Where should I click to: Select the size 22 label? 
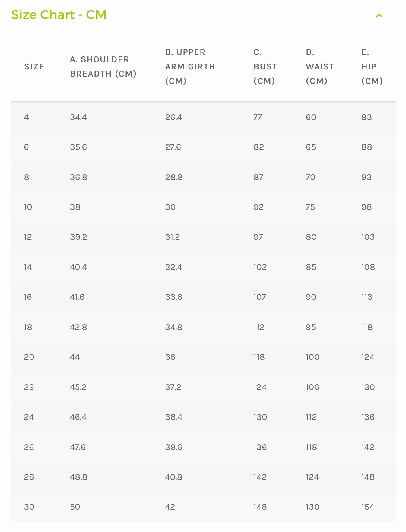coord(29,387)
